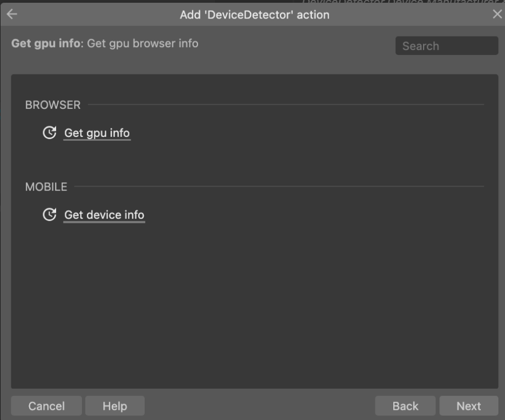This screenshot has height=420, width=505.
Task: Focus the Search input field
Action: (x=447, y=46)
